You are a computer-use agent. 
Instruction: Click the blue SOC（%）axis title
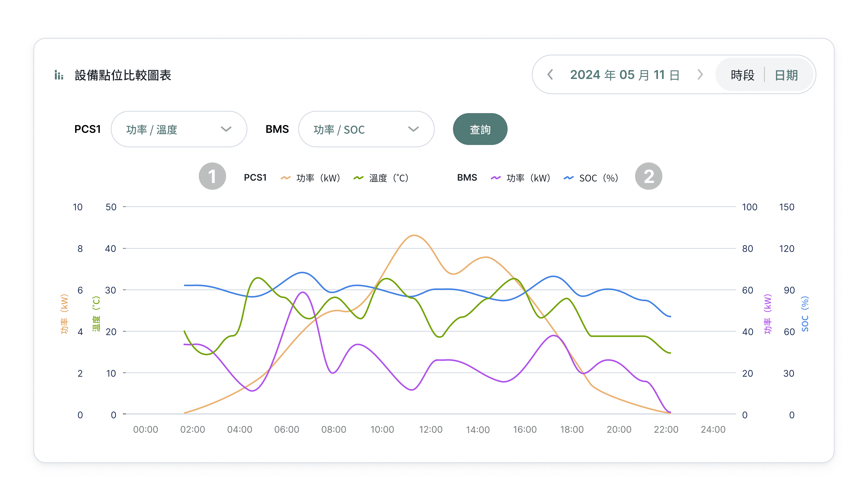[x=805, y=314]
